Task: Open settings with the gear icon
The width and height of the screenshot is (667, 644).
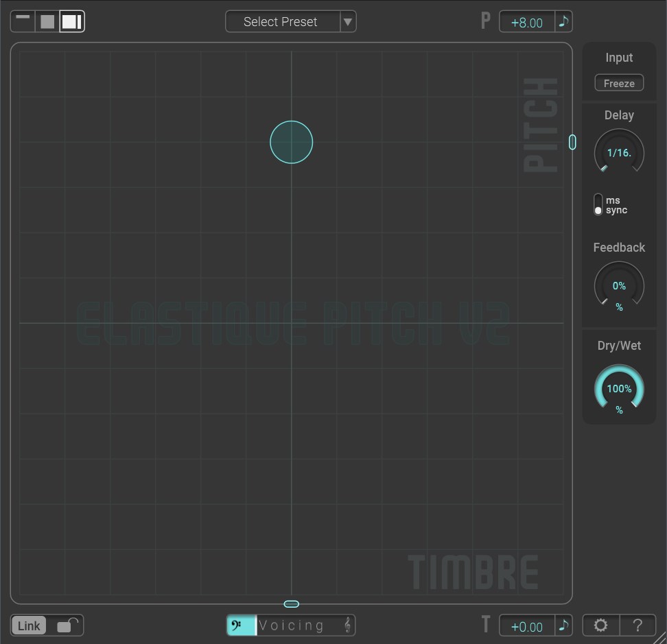Action: pos(600,625)
